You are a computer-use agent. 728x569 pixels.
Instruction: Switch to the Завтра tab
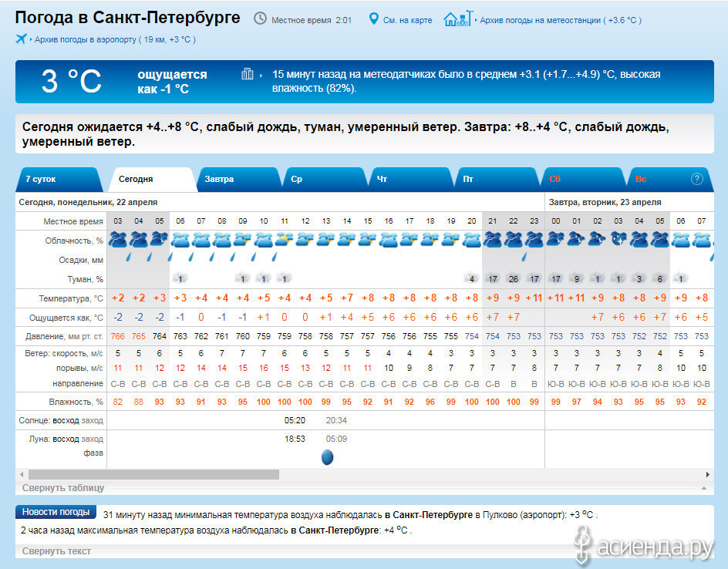point(238,179)
